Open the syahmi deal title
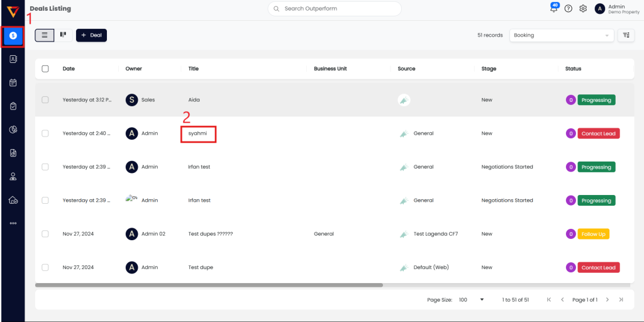 198,133
